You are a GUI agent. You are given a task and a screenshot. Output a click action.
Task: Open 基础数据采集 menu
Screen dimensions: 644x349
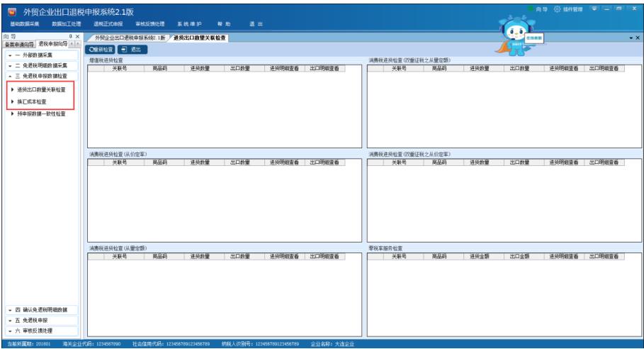point(25,24)
